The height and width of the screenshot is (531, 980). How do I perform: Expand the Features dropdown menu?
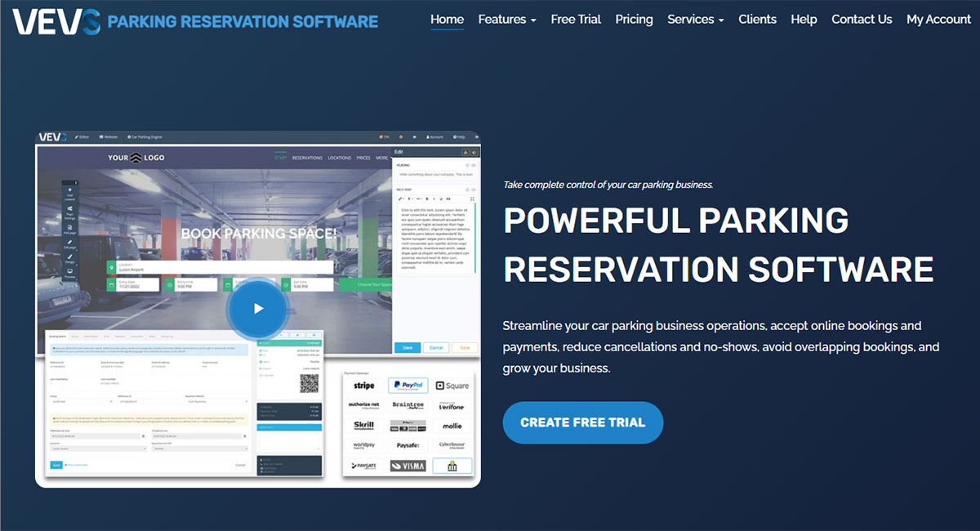tap(506, 20)
